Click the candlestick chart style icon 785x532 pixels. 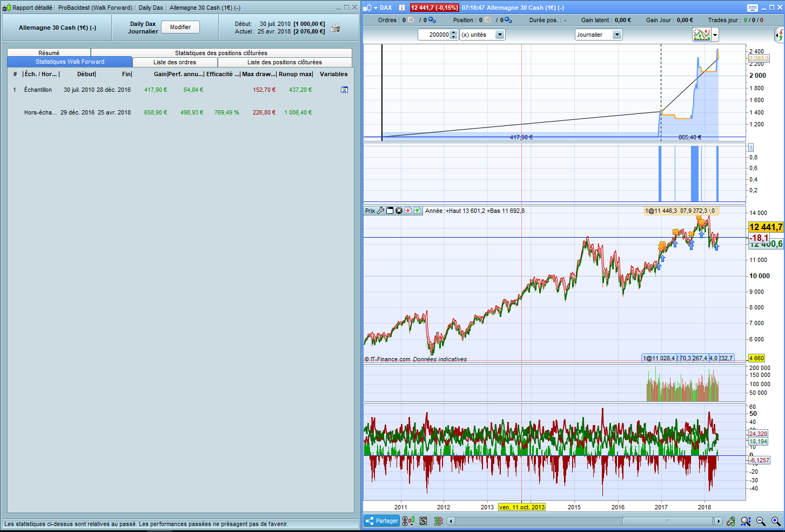[367, 8]
